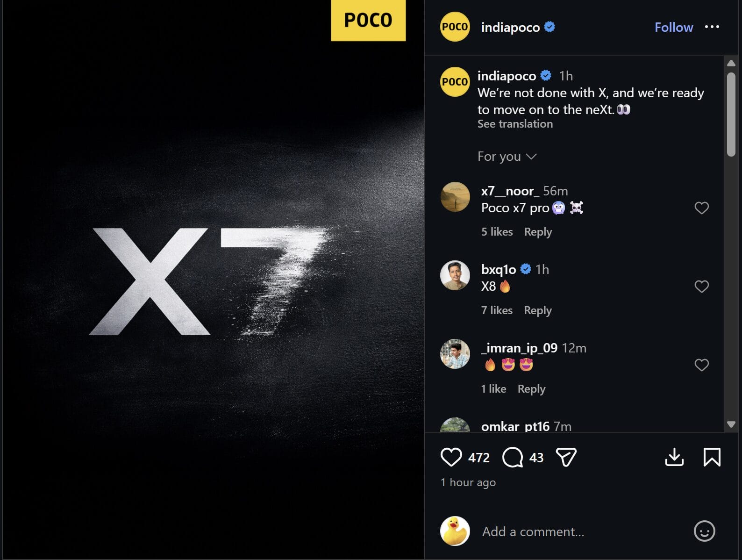Reply to x7__noor_'s comment
This screenshot has width=742, height=560.
pos(538,232)
